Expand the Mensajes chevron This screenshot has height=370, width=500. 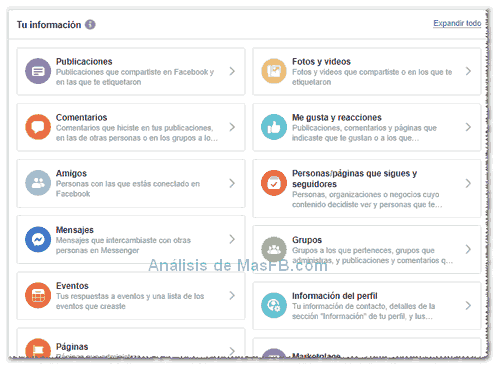pyautogui.click(x=232, y=239)
